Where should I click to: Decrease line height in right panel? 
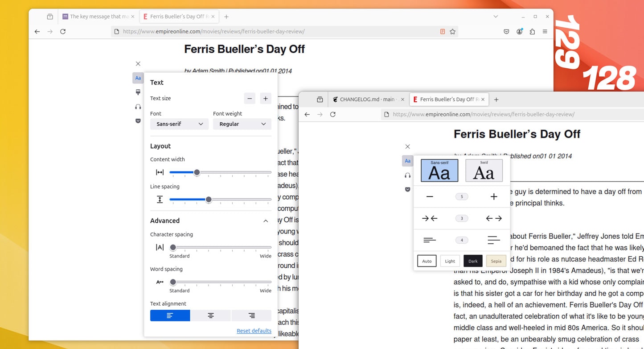point(430,240)
